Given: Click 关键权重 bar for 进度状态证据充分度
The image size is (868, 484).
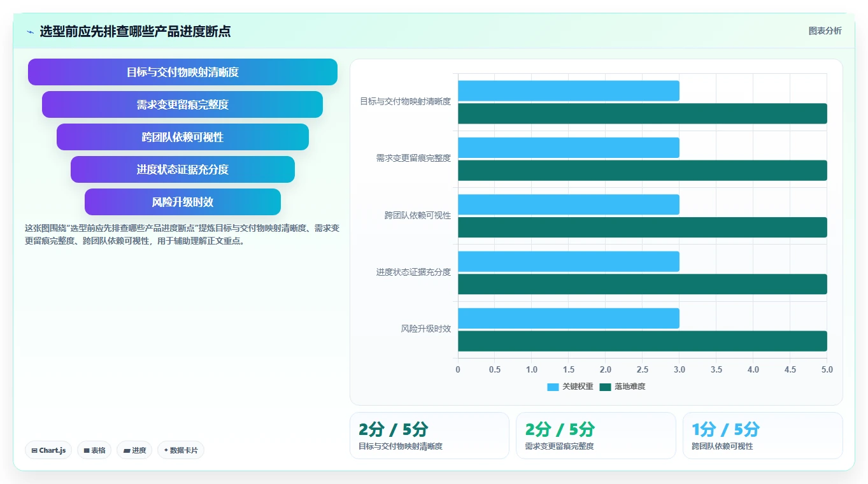Looking at the screenshot, I should [x=569, y=261].
